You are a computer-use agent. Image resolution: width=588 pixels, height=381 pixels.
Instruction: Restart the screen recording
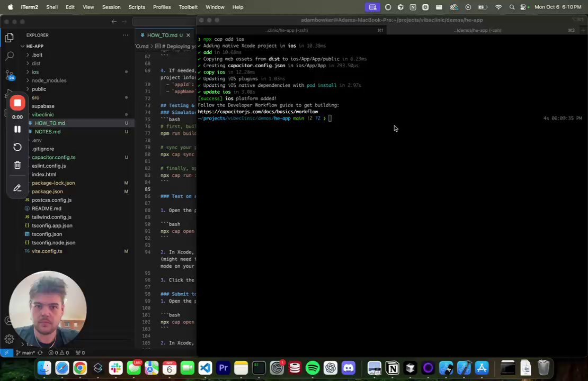(17, 147)
